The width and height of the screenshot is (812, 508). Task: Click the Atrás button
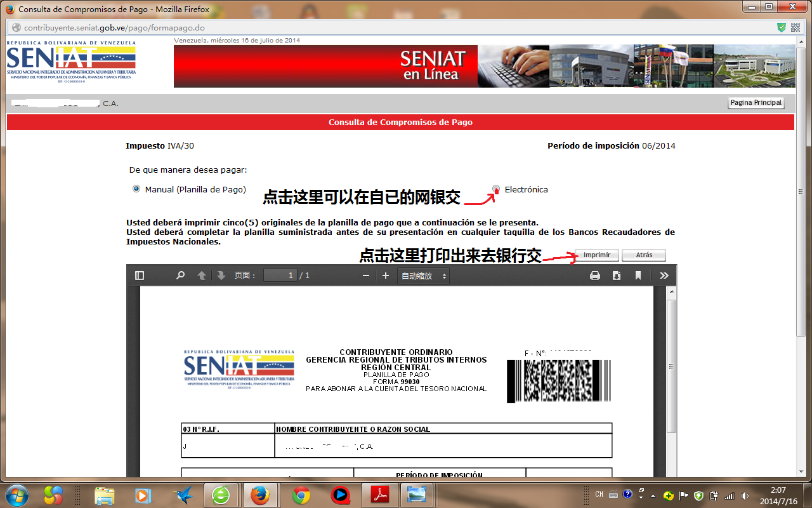click(x=644, y=255)
